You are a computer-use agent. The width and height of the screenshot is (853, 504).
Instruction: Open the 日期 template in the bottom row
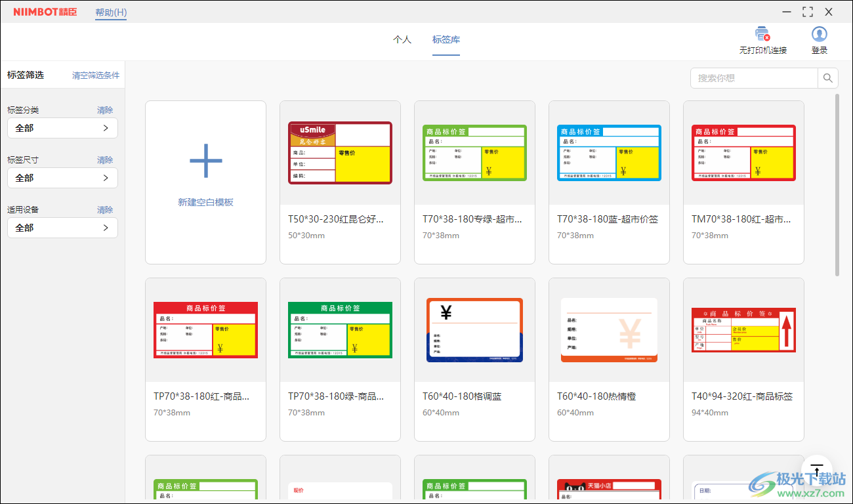743,492
